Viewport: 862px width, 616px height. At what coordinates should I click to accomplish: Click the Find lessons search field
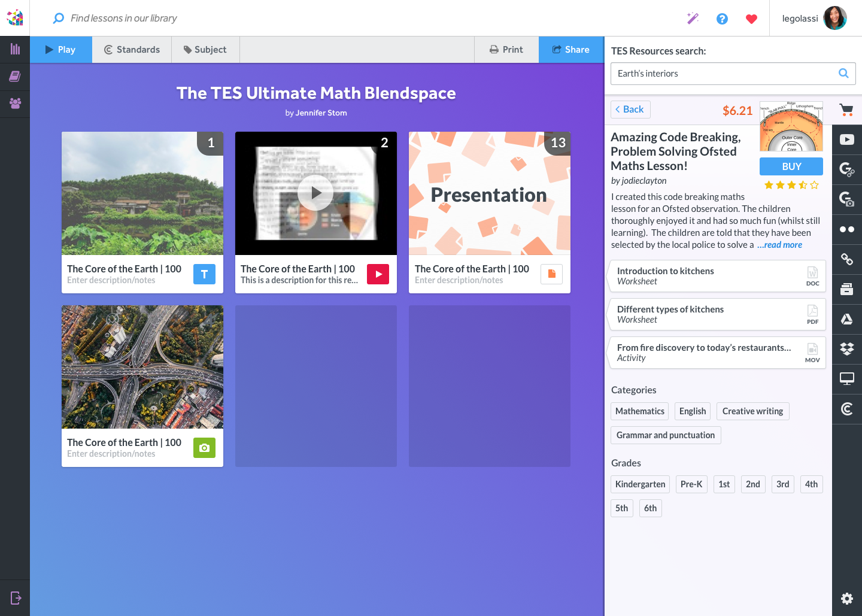coord(124,19)
